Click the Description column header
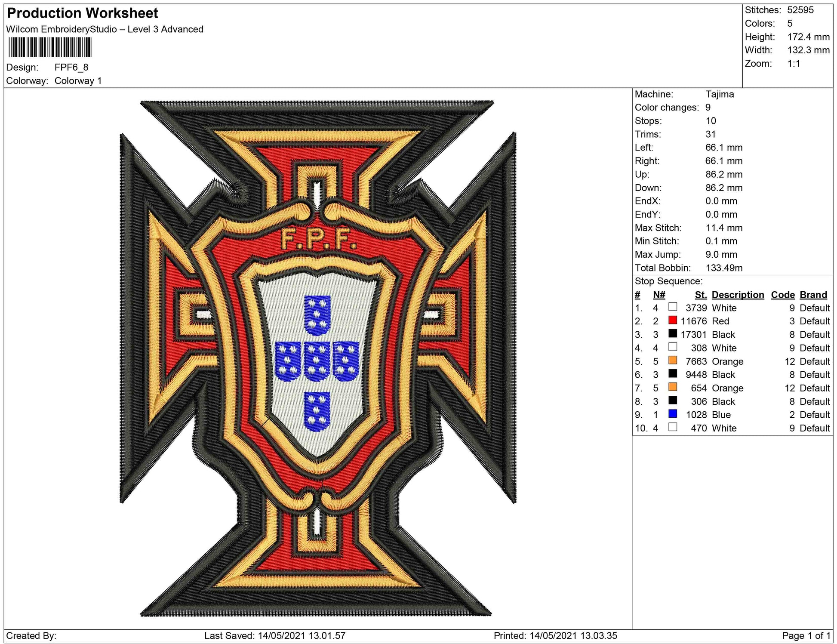This screenshot has height=644, width=837. click(738, 295)
